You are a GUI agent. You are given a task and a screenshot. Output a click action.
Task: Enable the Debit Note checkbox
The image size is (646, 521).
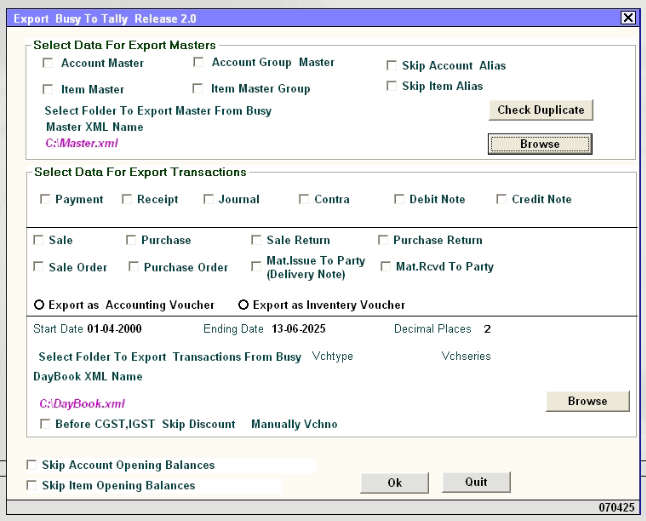[399, 199]
